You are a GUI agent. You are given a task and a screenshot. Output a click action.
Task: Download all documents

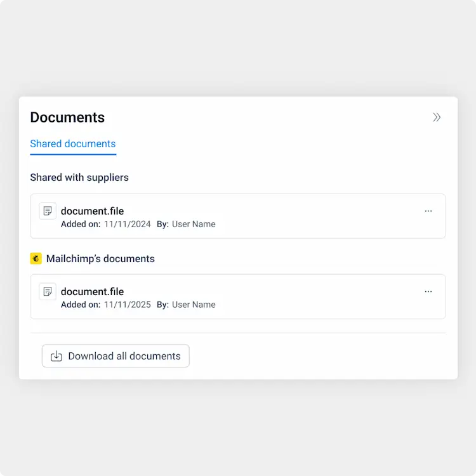point(116,356)
